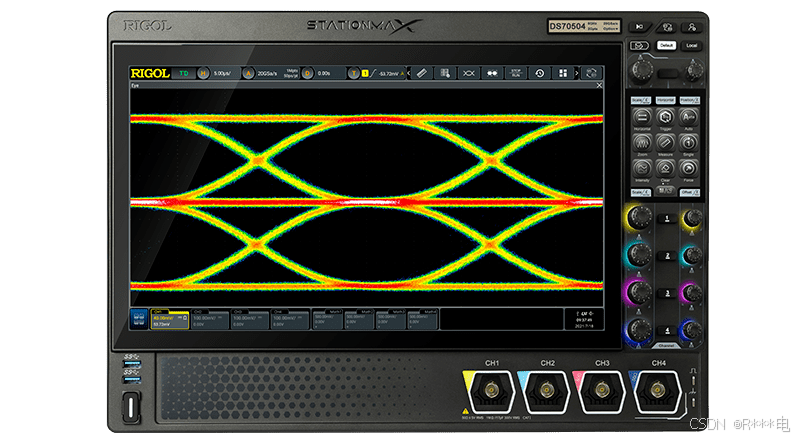Open delay settings via orange D button
The height and width of the screenshot is (440, 810).
(x=307, y=73)
